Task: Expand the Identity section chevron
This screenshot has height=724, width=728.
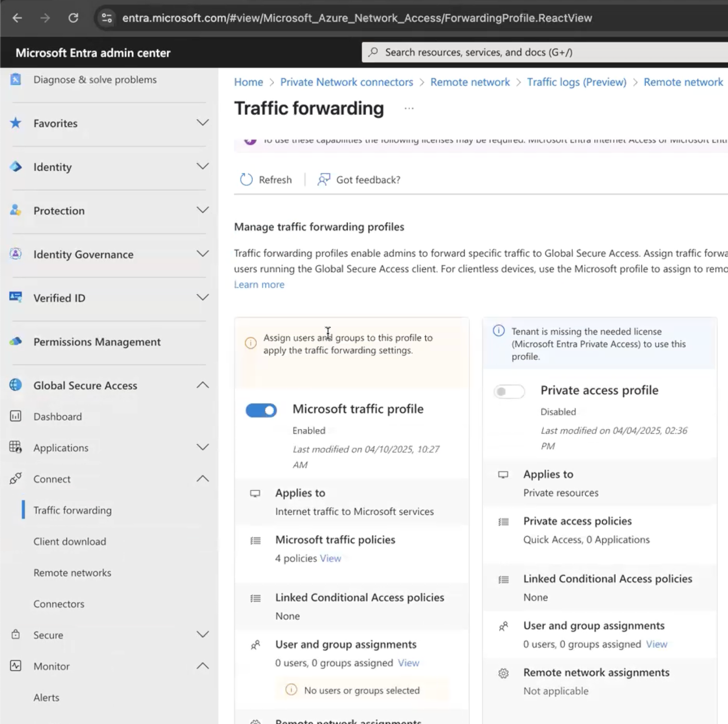Action: [x=203, y=166]
